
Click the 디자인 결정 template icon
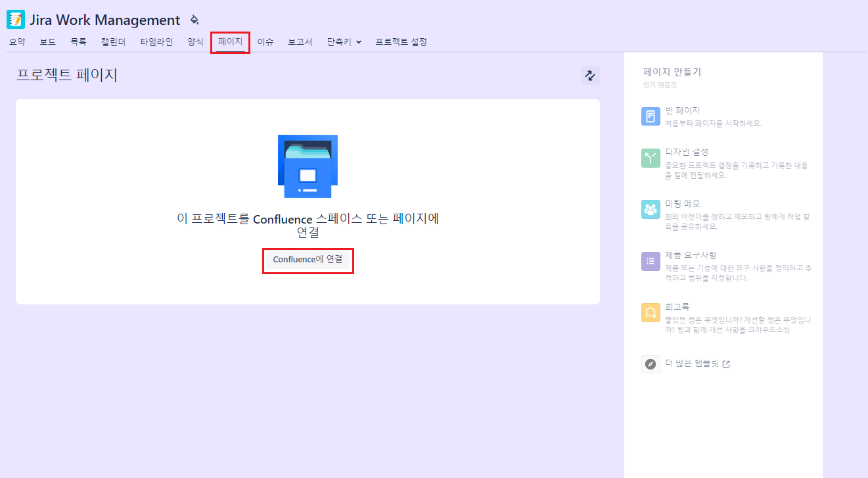click(651, 158)
